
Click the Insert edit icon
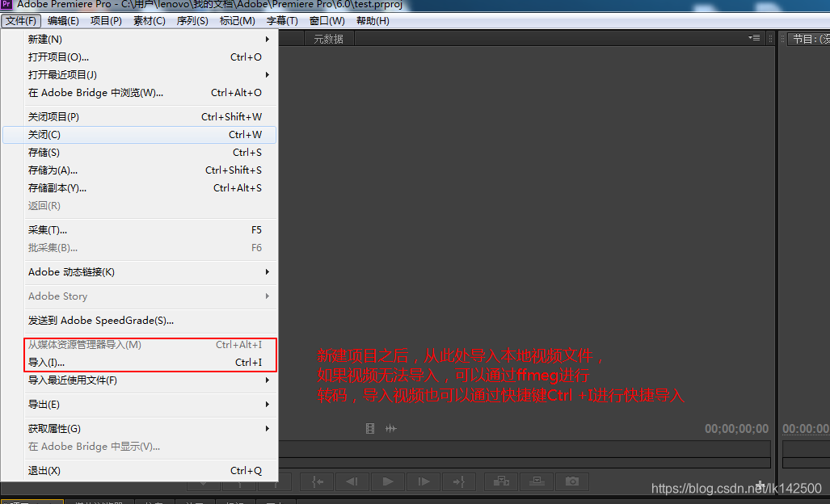(x=501, y=481)
